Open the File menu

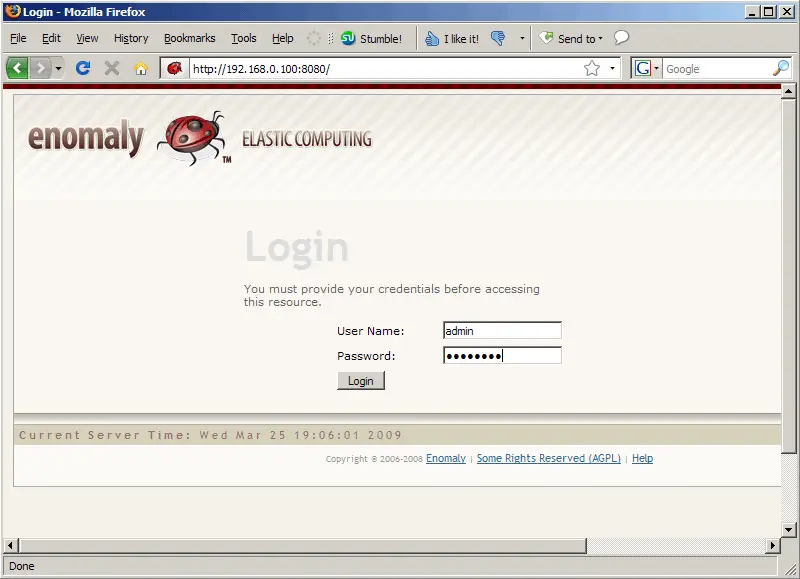[18, 38]
